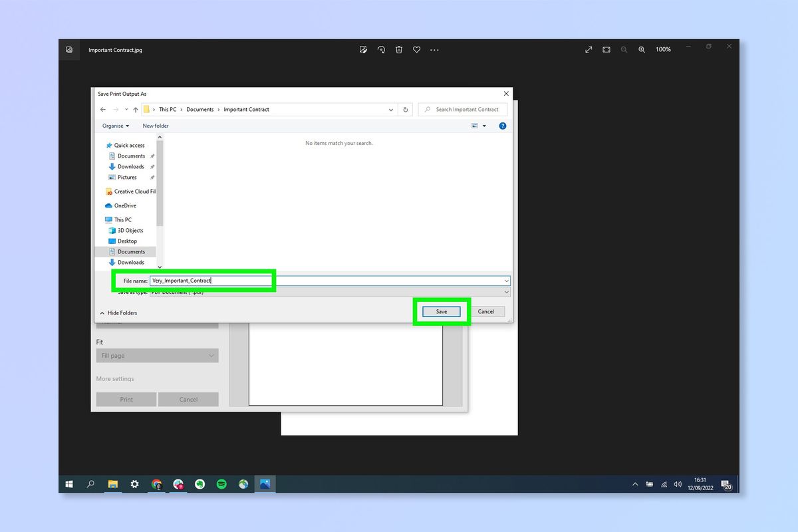Delete the current photo
Image resolution: width=798 pixels, height=532 pixels.
pos(399,49)
